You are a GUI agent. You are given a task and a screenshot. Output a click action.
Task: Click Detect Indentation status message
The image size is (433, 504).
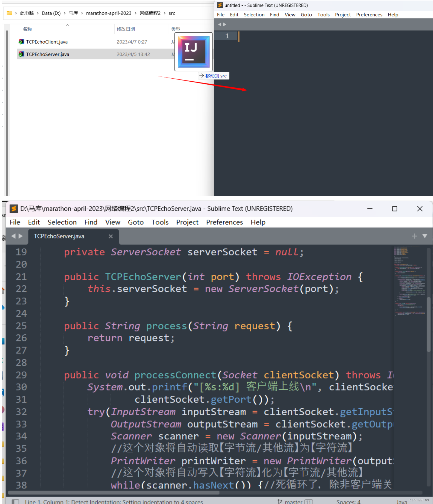pyautogui.click(x=114, y=502)
